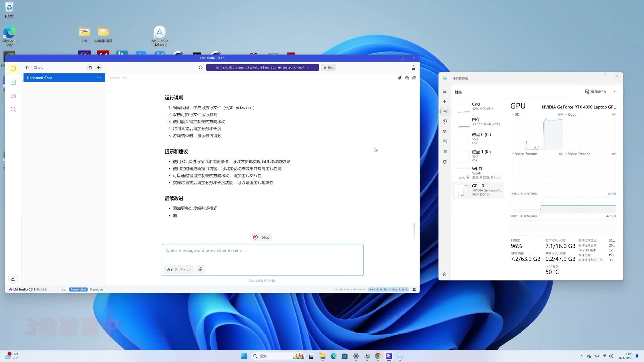The height and width of the screenshot is (362, 644).
Task: Click the CPU usage indicator in status bar
Action: click(399, 289)
